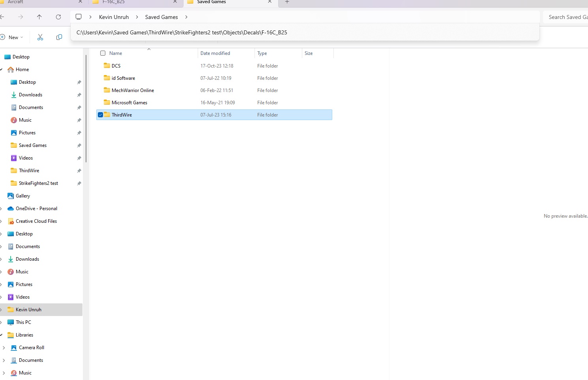Screen dimensions: 588x380
Task: Click pin icon next to Saved Games
Action: [x=79, y=145]
